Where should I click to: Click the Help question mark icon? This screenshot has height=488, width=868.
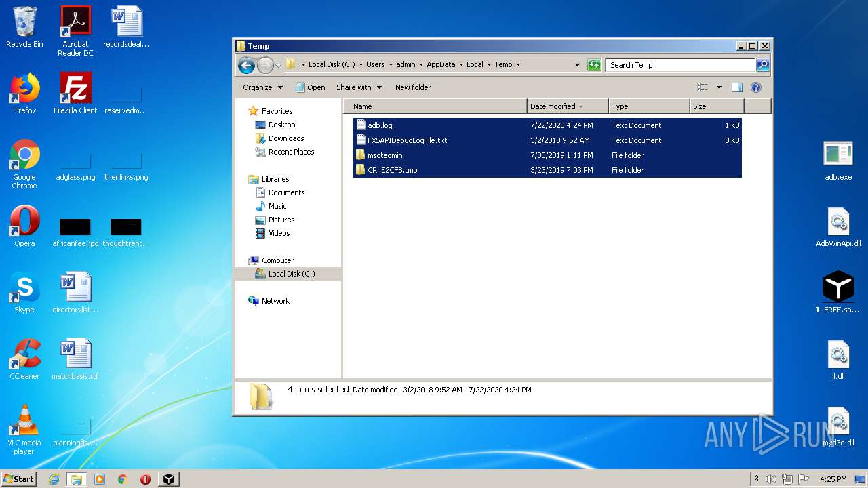tap(756, 87)
